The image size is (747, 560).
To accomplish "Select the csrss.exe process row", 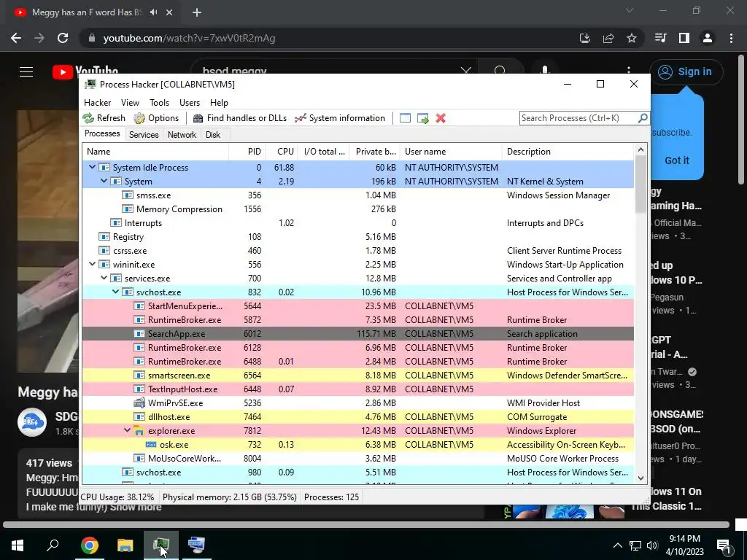I will point(357,251).
